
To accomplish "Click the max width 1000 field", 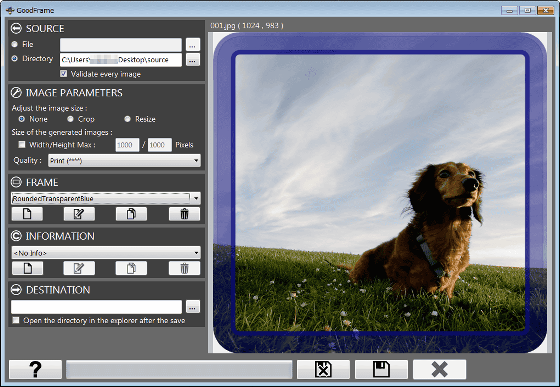I will tap(127, 145).
